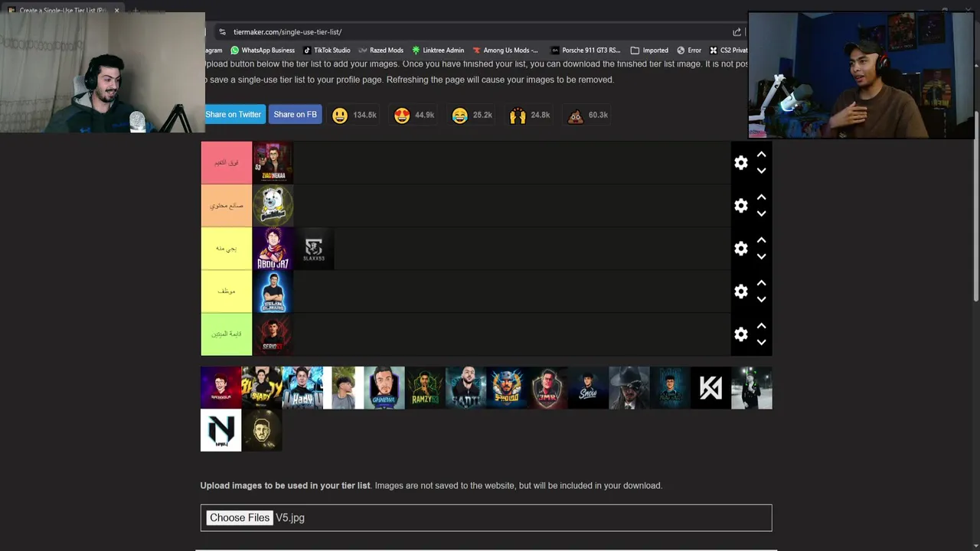Click the red tier label cell
This screenshot has width=980, height=551.
[226, 162]
